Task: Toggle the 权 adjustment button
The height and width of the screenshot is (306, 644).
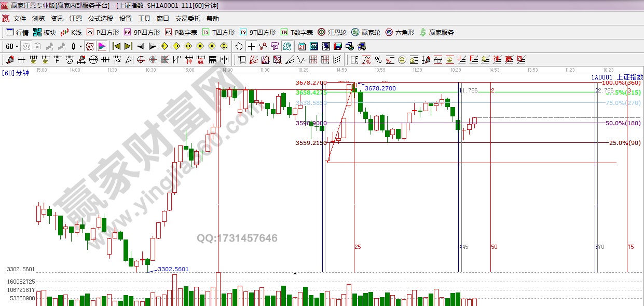Action: coord(90,46)
